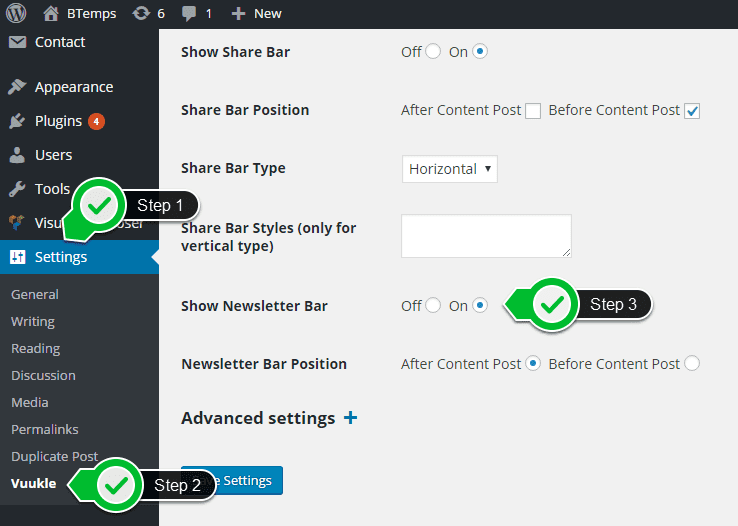Open the comments bubble icon

click(x=189, y=14)
